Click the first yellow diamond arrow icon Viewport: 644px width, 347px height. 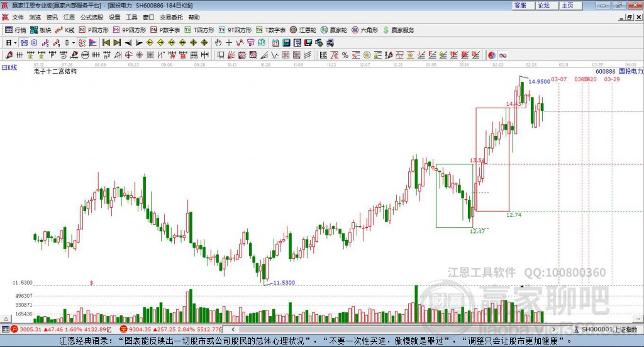pyautogui.click(x=150, y=43)
